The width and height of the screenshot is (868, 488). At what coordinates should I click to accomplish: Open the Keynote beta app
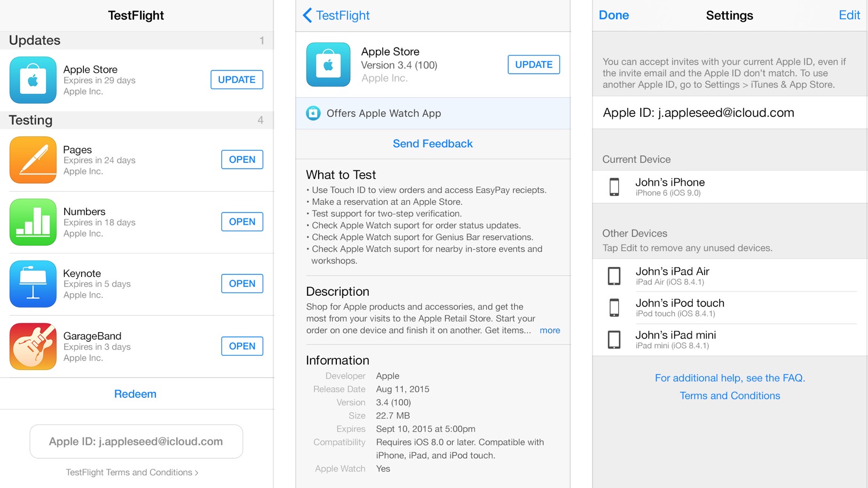(242, 284)
